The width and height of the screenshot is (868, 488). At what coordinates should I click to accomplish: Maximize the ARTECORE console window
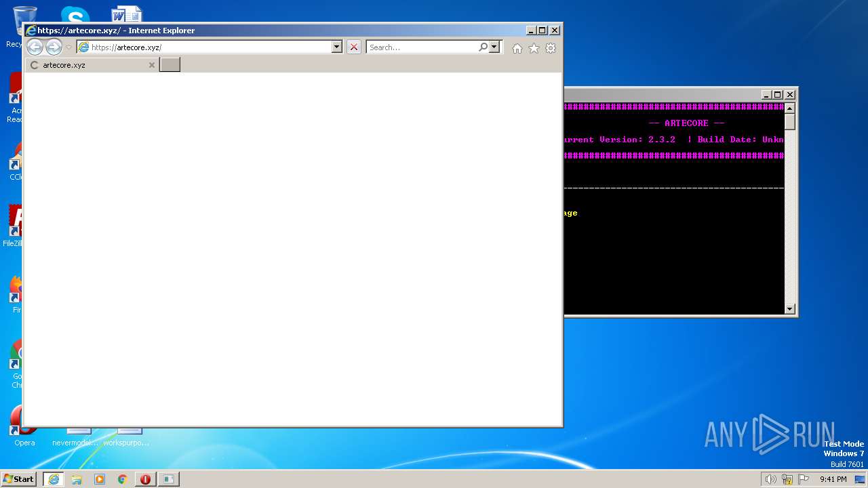[778, 95]
